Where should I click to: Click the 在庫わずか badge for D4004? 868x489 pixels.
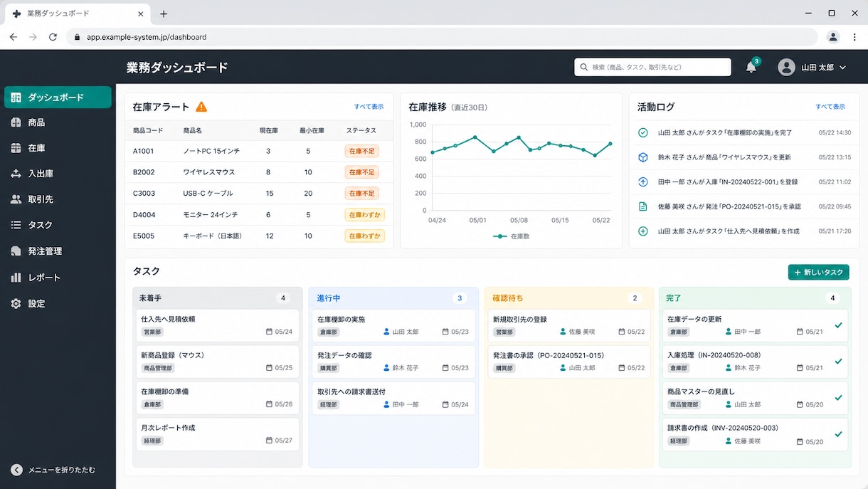364,214
